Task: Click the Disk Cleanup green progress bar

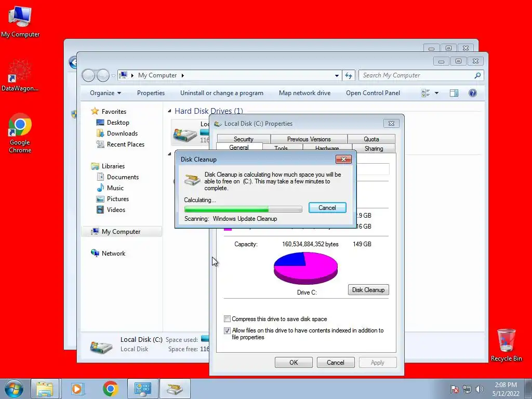Action: [243, 209]
